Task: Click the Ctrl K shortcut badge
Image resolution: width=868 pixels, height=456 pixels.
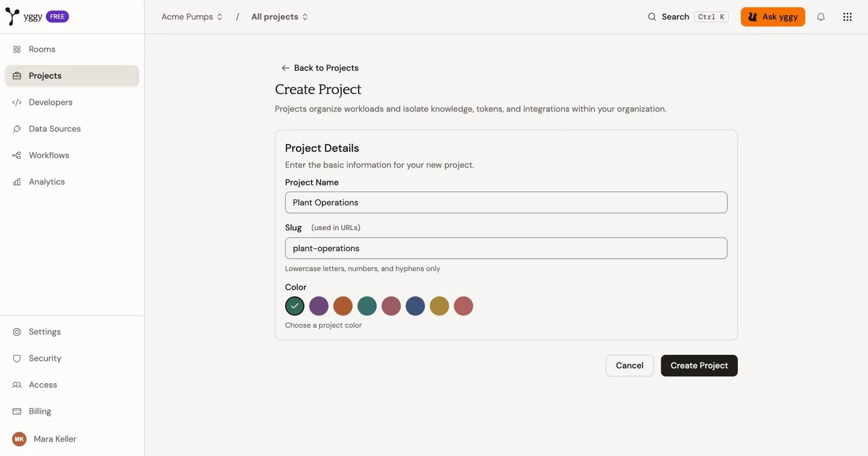Action: (711, 17)
